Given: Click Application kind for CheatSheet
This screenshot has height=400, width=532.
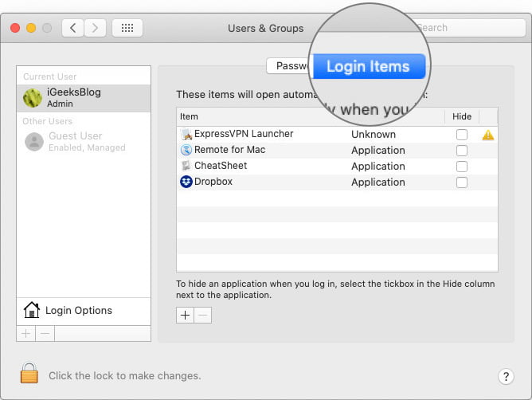Looking at the screenshot, I should 378,167.
